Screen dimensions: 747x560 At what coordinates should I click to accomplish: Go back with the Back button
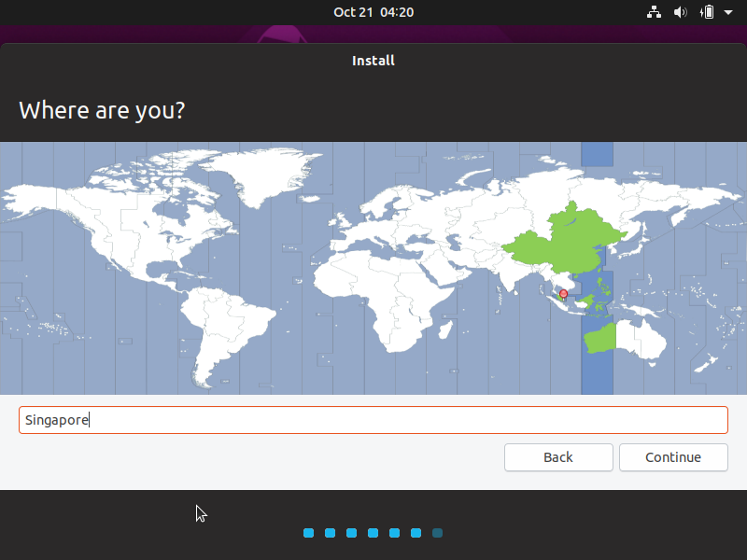tap(558, 457)
